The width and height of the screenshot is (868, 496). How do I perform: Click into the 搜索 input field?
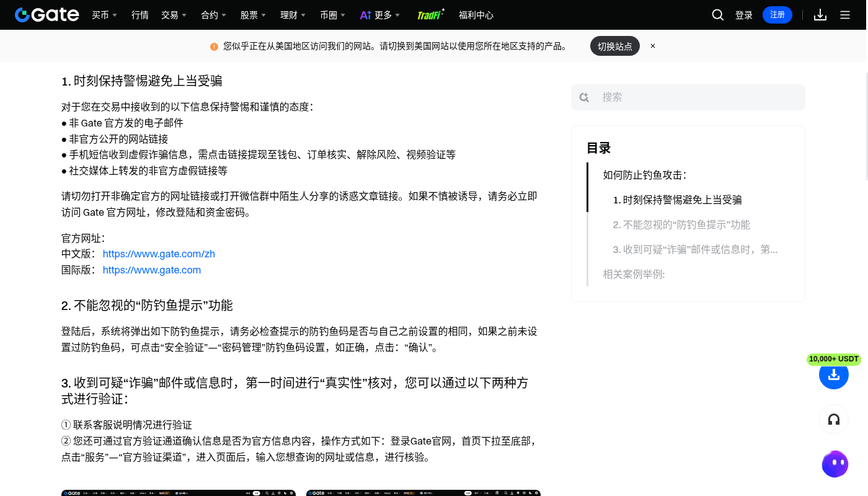tap(688, 97)
